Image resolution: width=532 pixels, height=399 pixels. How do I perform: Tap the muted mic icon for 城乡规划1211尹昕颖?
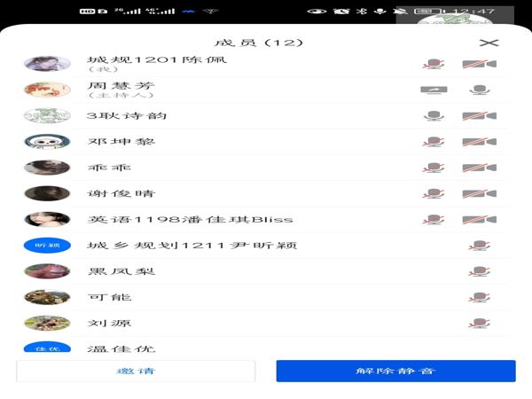(479, 246)
